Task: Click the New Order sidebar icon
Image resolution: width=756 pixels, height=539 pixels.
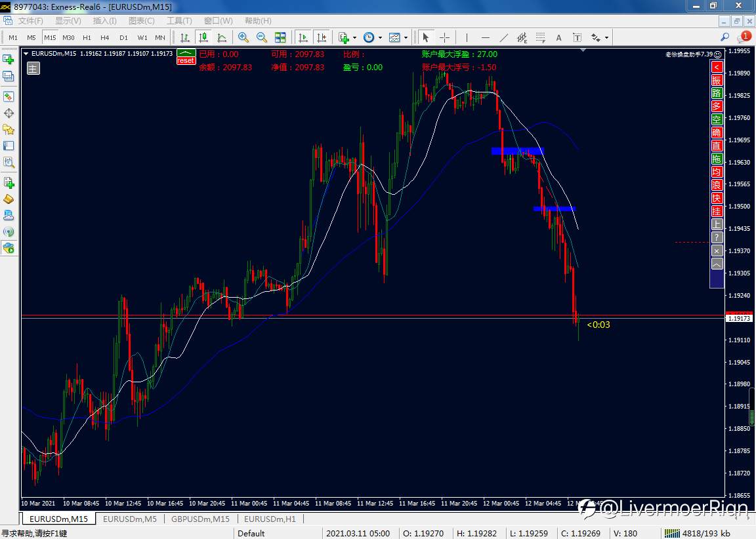Action: [9, 183]
